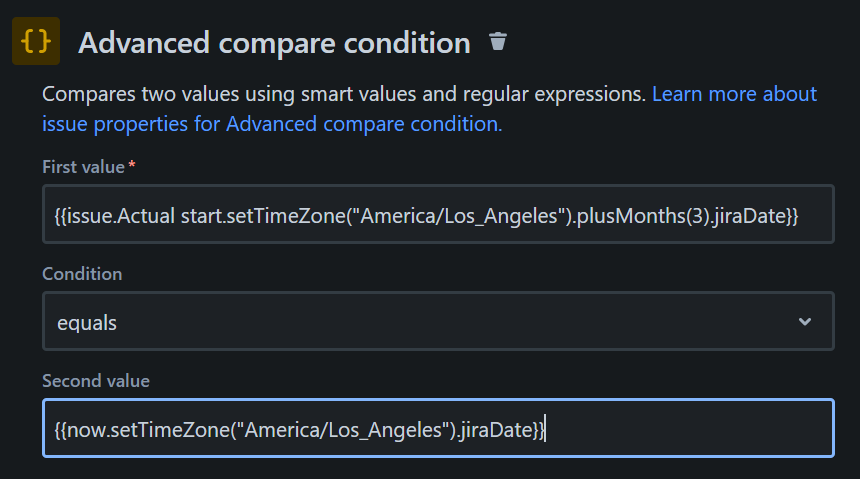Screen dimensions: 860x479
Task: Click the 'Second value' field label
Action: tap(96, 380)
